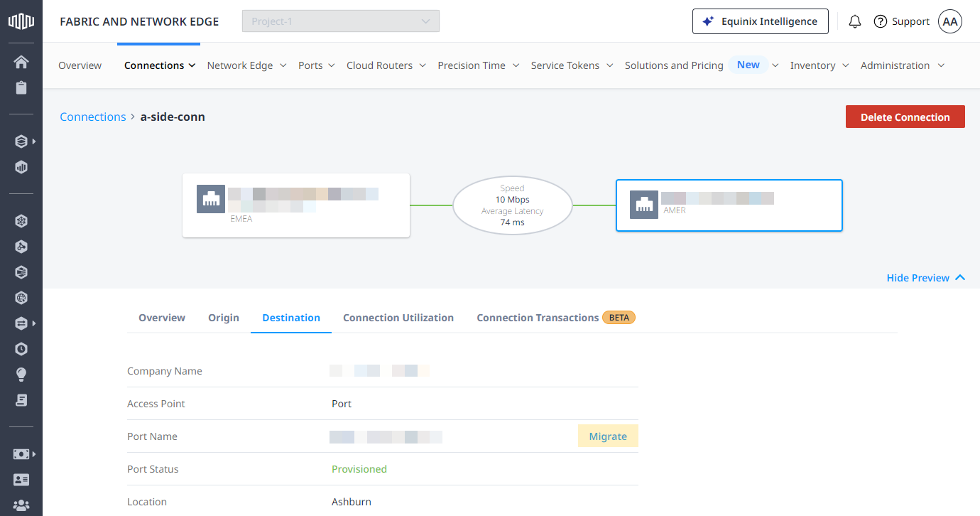Image resolution: width=980 pixels, height=516 pixels.
Task: Open the money billing icon in the sidebar
Action: click(x=21, y=453)
